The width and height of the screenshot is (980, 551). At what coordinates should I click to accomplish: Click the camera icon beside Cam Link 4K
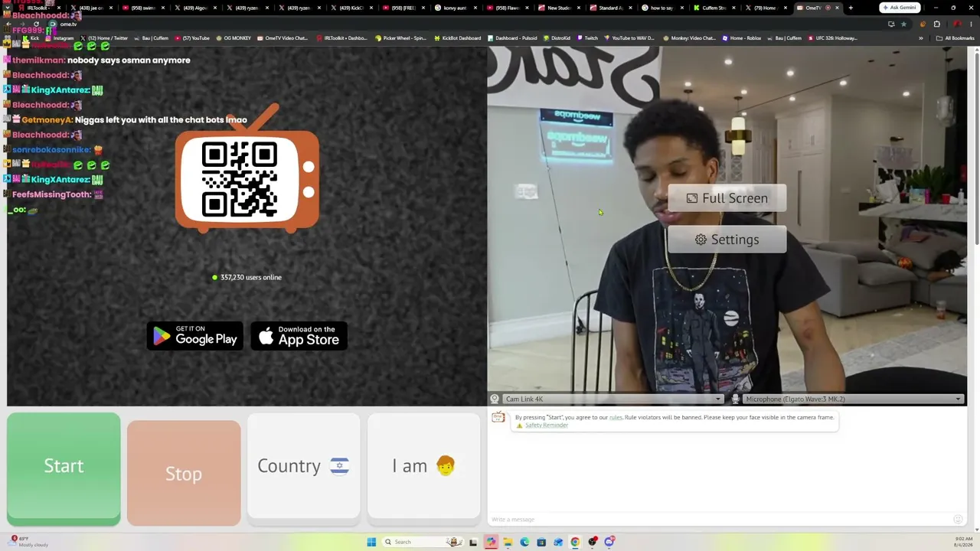tap(495, 399)
